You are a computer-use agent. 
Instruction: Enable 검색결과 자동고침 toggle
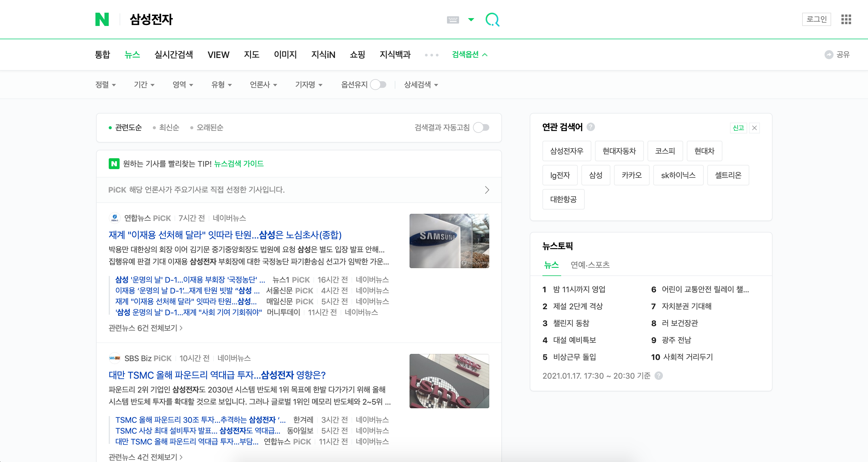[481, 127]
